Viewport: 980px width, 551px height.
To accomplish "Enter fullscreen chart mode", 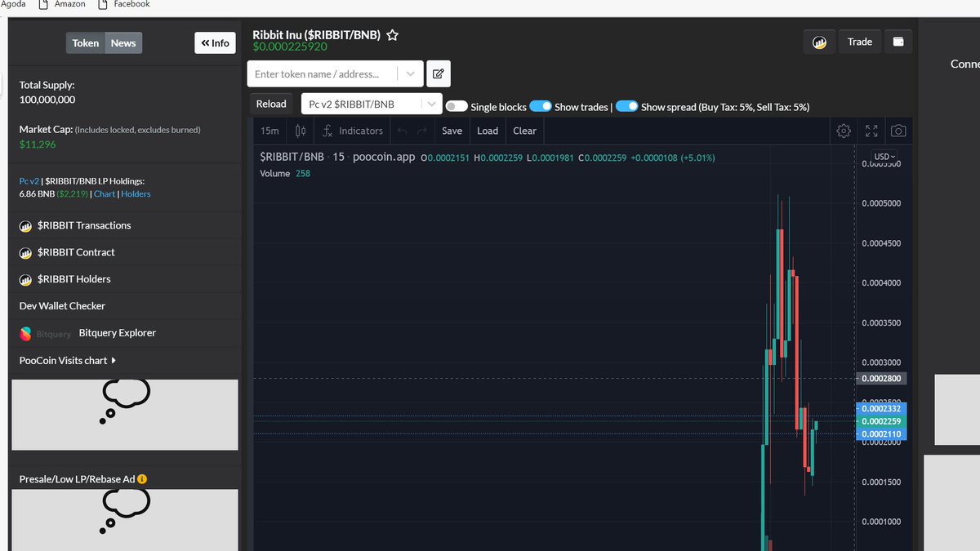I will click(871, 131).
